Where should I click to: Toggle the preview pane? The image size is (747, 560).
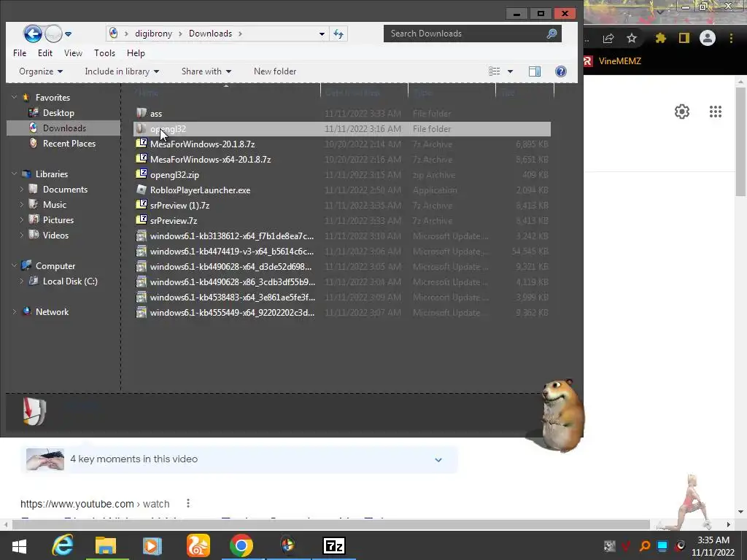coord(535,71)
